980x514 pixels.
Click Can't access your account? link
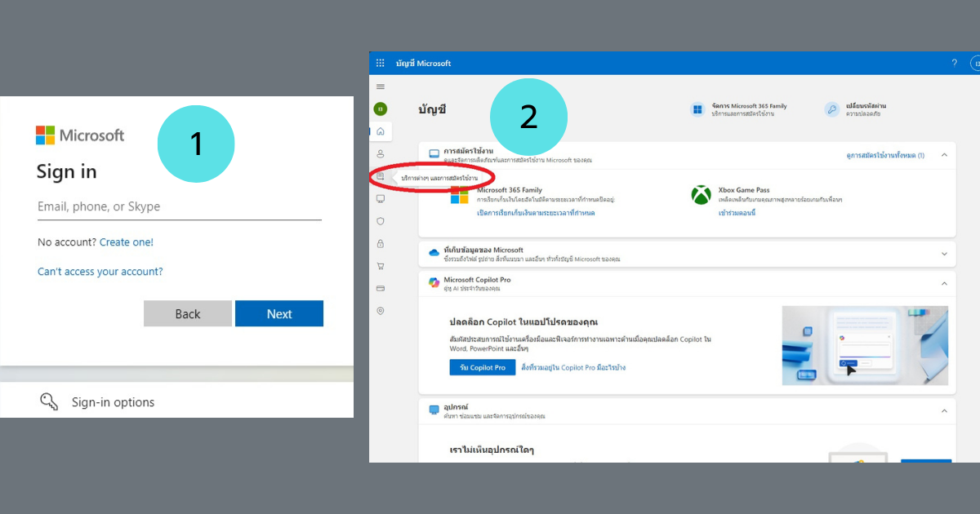click(100, 272)
